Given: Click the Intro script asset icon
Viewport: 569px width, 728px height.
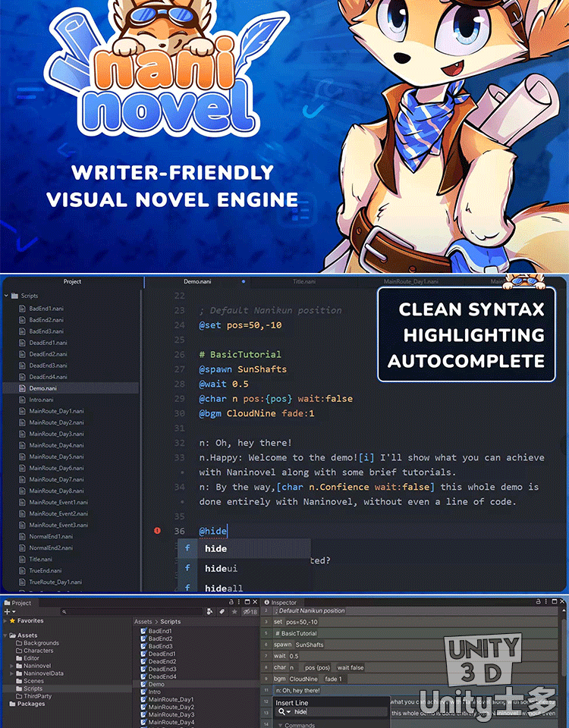Looking at the screenshot, I should click(x=143, y=692).
